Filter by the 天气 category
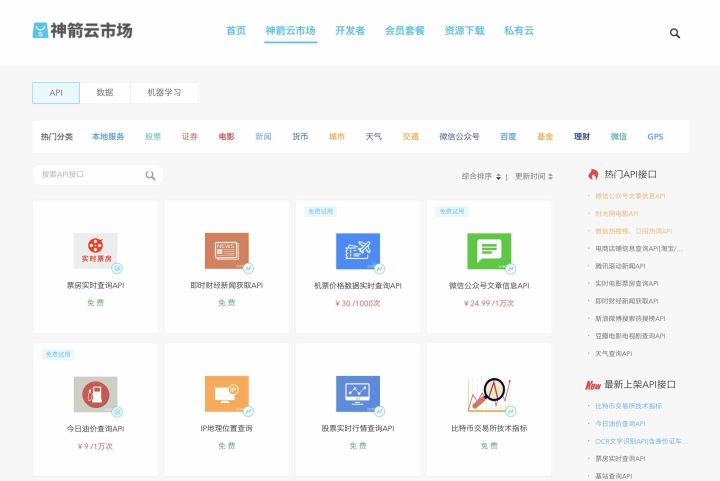This screenshot has height=481, width=720. (373, 136)
